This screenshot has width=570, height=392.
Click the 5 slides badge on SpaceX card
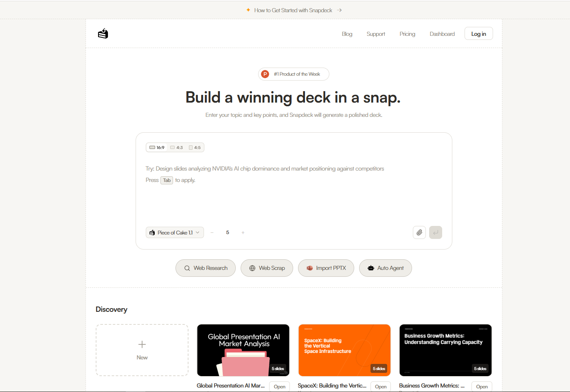(379, 368)
